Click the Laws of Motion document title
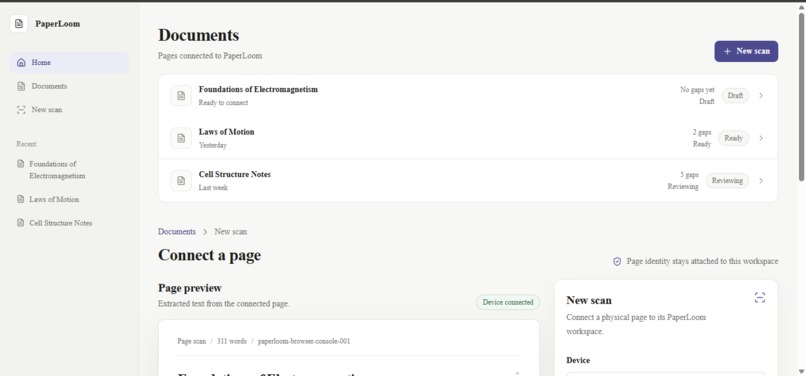The image size is (806, 376). (x=227, y=132)
